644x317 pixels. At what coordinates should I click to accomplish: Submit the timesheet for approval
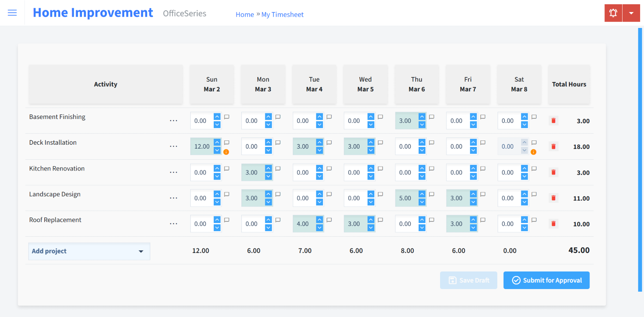coord(546,280)
